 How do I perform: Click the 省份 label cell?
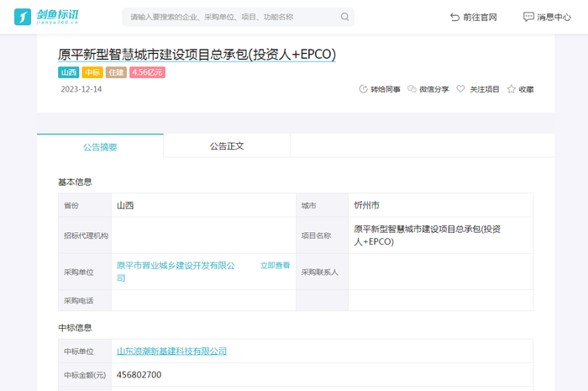(x=85, y=205)
